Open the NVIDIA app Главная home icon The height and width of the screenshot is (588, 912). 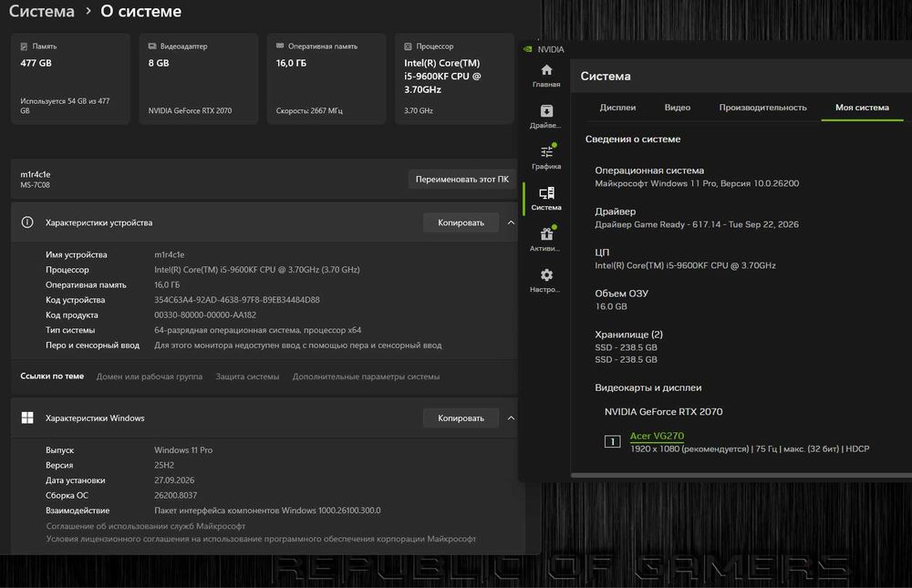coord(546,70)
